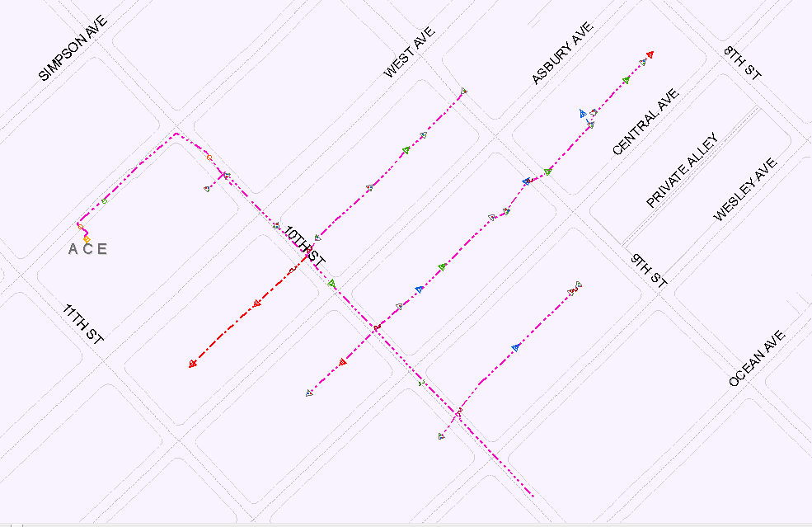Click the blue triangle on the southernmost pink line
This screenshot has width=812, height=527.
[x=515, y=348]
